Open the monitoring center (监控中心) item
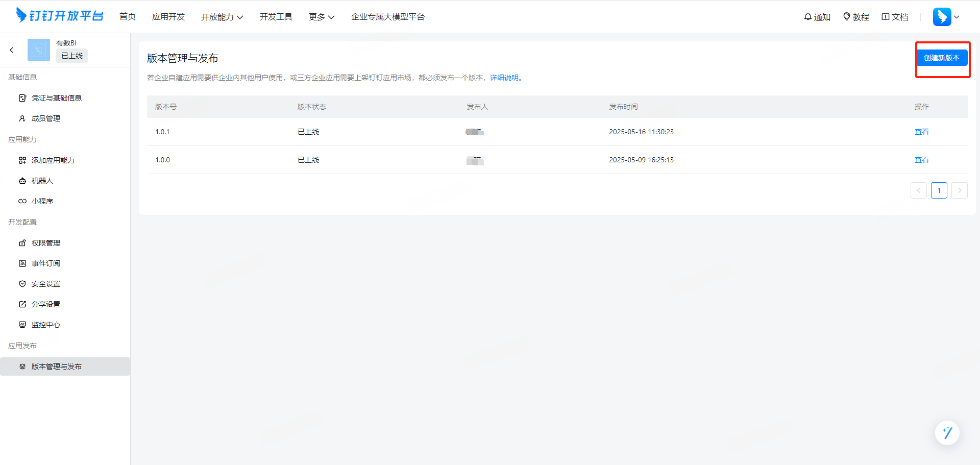 (46, 325)
